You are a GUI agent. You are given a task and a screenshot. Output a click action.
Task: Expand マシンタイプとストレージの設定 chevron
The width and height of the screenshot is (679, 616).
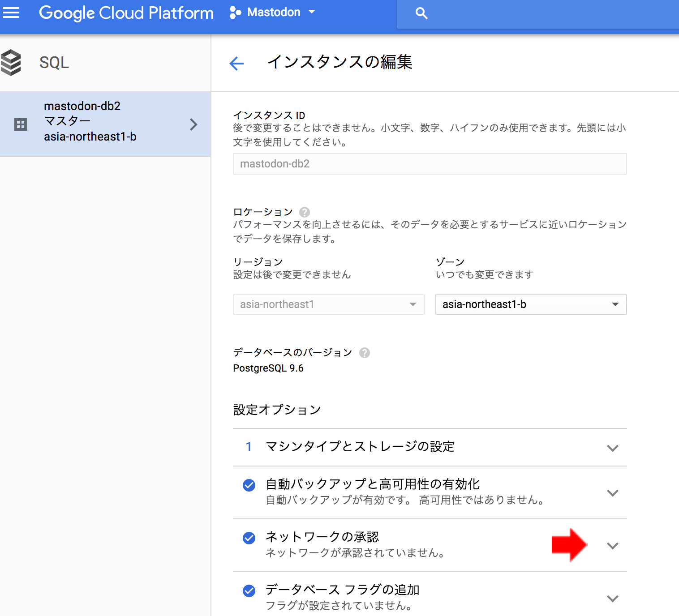tap(612, 448)
